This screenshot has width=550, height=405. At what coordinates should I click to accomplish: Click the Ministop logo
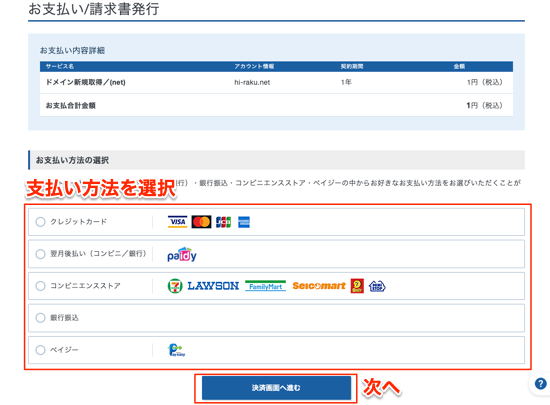click(x=377, y=286)
